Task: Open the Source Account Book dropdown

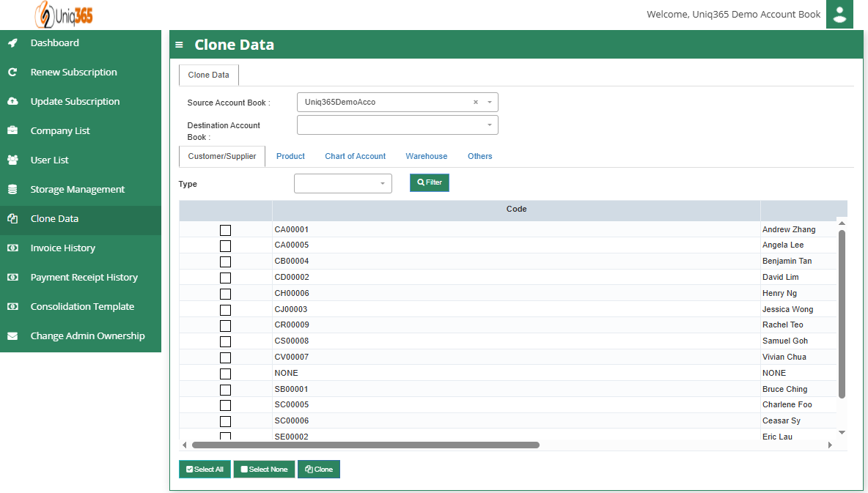Action: tap(397, 103)
